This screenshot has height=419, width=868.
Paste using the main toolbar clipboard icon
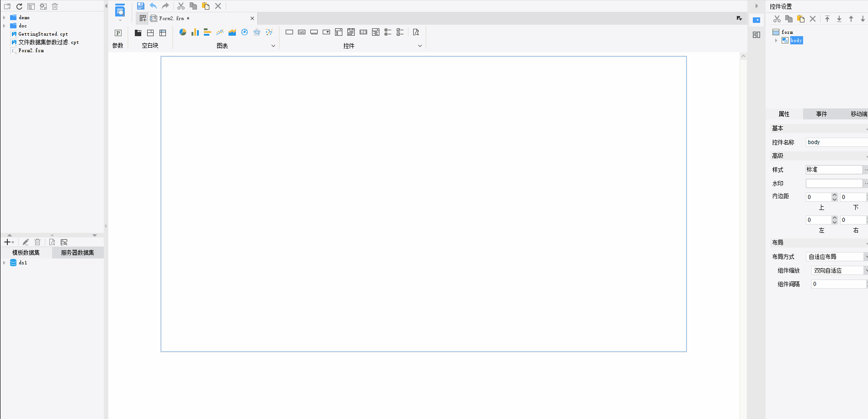[x=206, y=6]
